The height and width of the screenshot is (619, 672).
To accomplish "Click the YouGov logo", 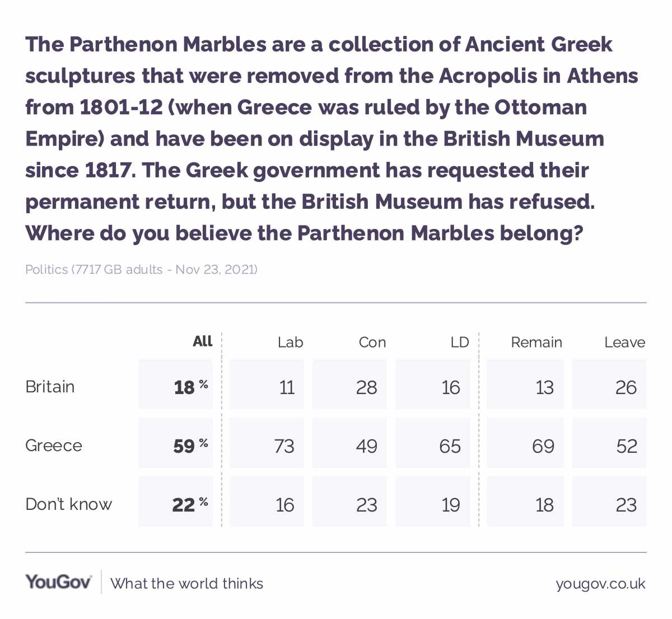I will [58, 582].
